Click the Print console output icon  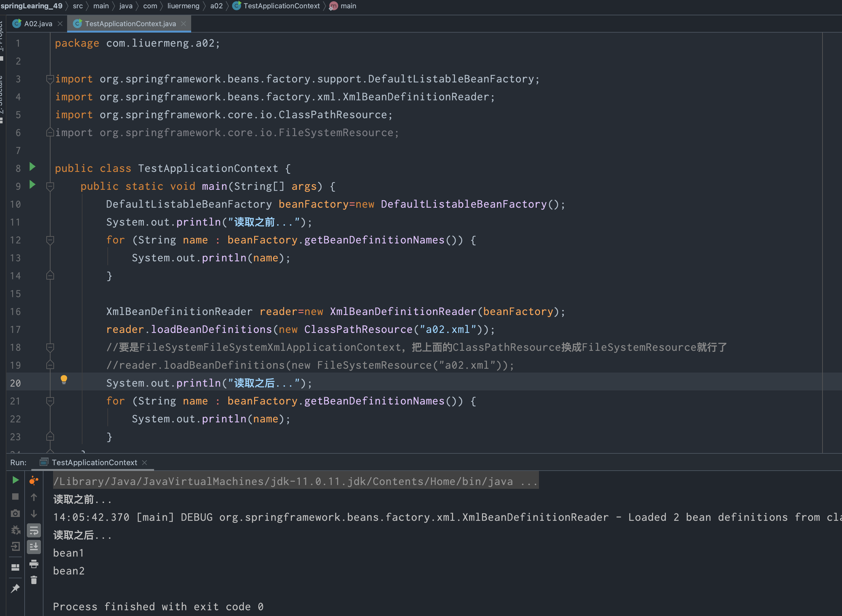coord(34,564)
